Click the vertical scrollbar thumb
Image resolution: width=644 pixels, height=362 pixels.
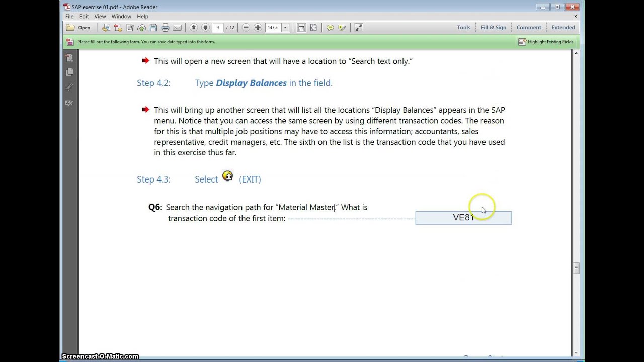576,268
